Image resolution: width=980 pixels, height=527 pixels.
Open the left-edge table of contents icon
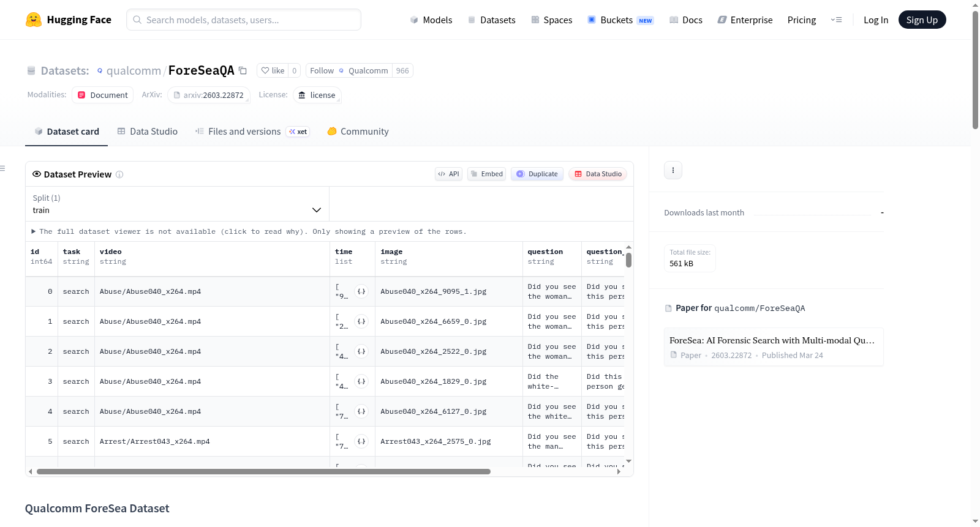click(x=2, y=168)
